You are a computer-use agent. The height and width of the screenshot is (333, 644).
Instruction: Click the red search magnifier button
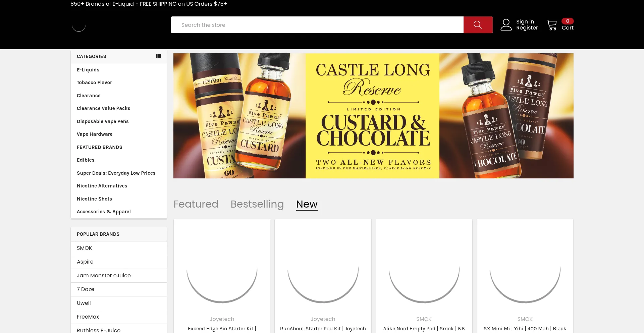tap(478, 25)
